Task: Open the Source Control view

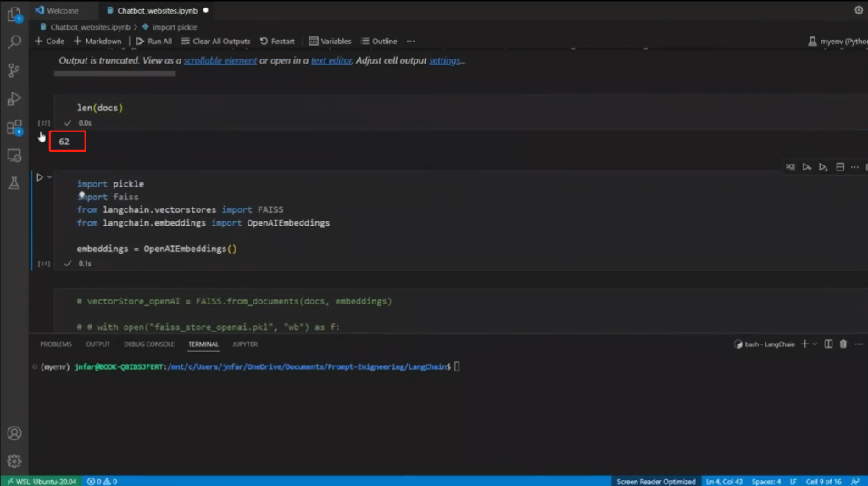Action: click(x=14, y=70)
